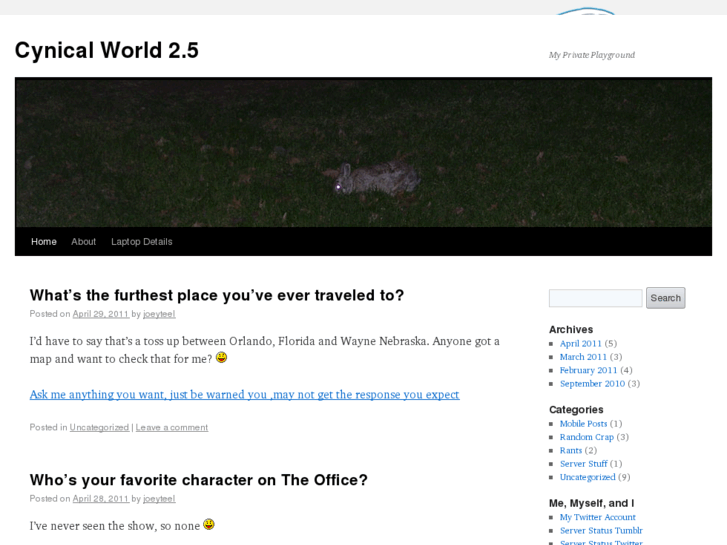The width and height of the screenshot is (727, 545).
Task: Open post title about furthest place traveled
Action: click(x=217, y=295)
